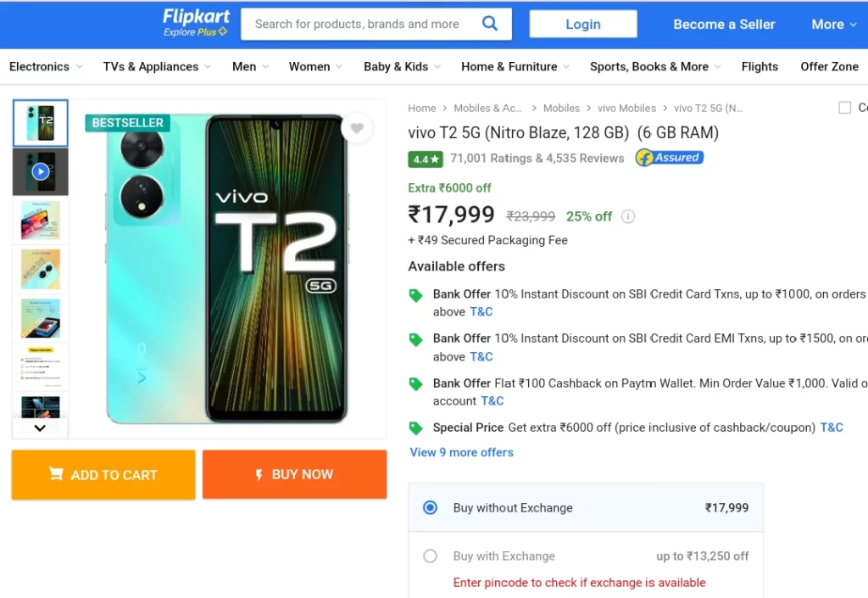Select Buy with Exchange radio button

tap(430, 556)
